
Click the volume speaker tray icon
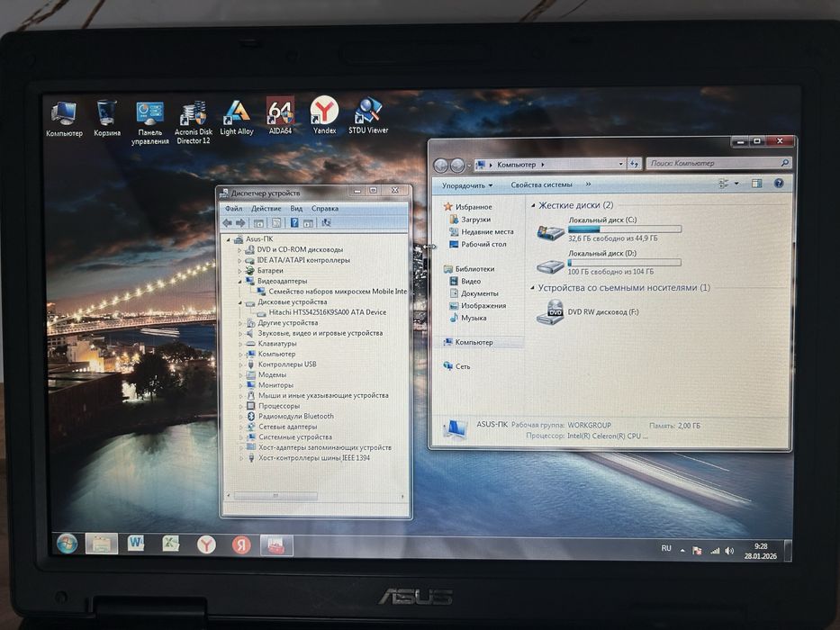(x=729, y=551)
